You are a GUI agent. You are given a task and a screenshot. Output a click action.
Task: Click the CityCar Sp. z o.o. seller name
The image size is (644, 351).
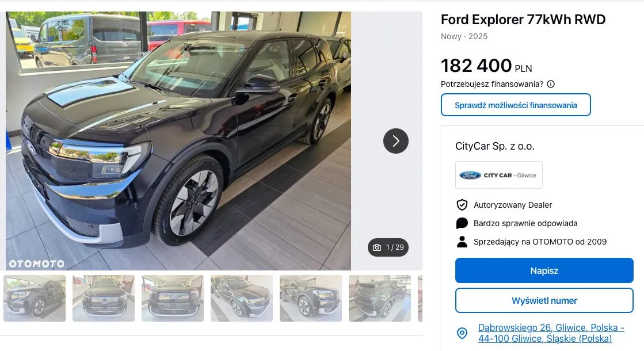tap(494, 146)
